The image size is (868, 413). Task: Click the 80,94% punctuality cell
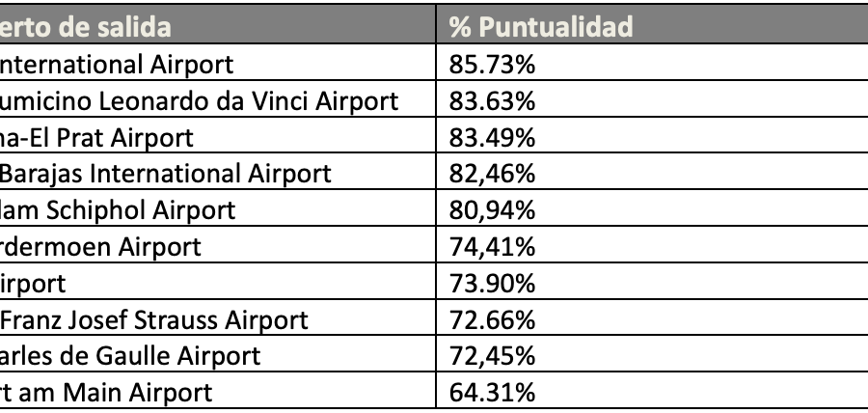coord(652,208)
